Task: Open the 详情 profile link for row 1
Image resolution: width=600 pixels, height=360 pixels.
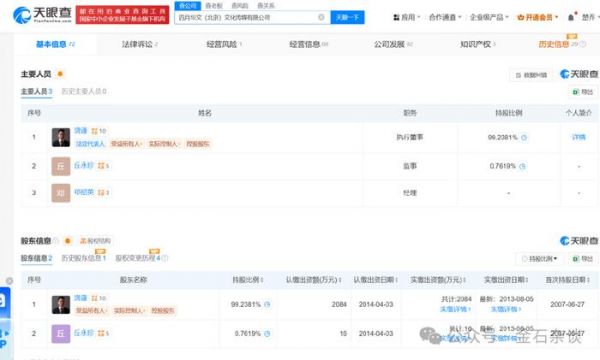Action: click(579, 137)
